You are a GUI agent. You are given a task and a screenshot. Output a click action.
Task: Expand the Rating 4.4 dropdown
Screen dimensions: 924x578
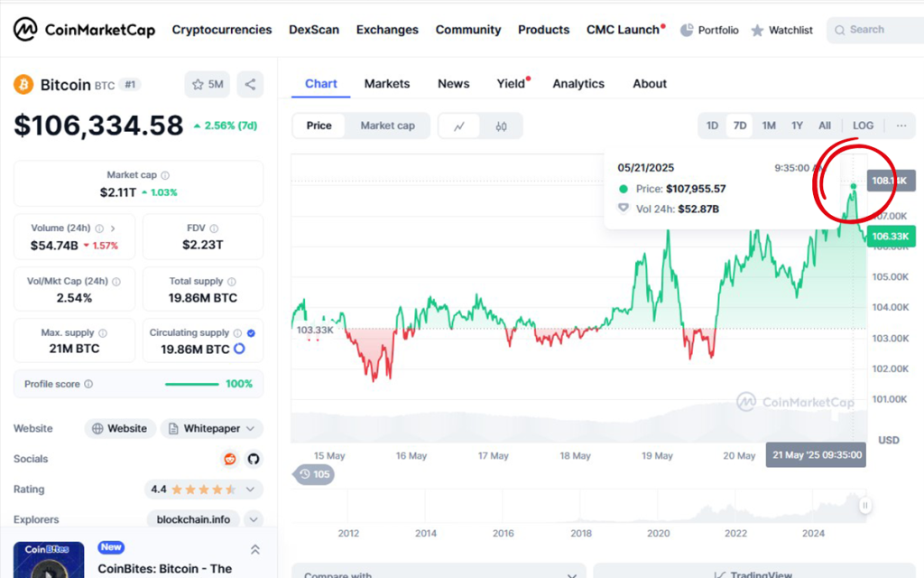click(x=204, y=489)
